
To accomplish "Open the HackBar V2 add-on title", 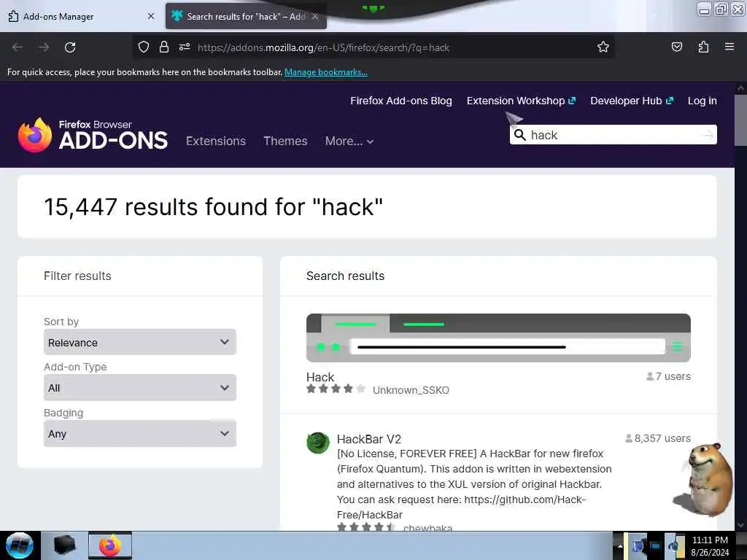I will 369,439.
